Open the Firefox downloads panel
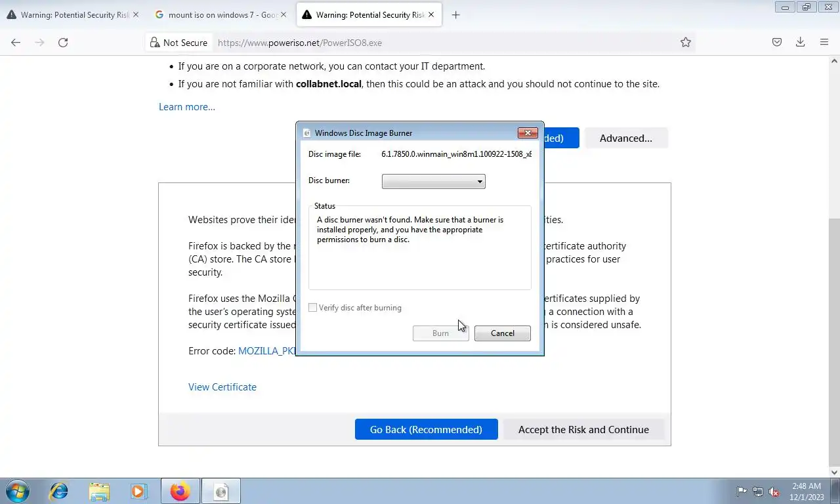This screenshot has width=840, height=504. coord(800,43)
